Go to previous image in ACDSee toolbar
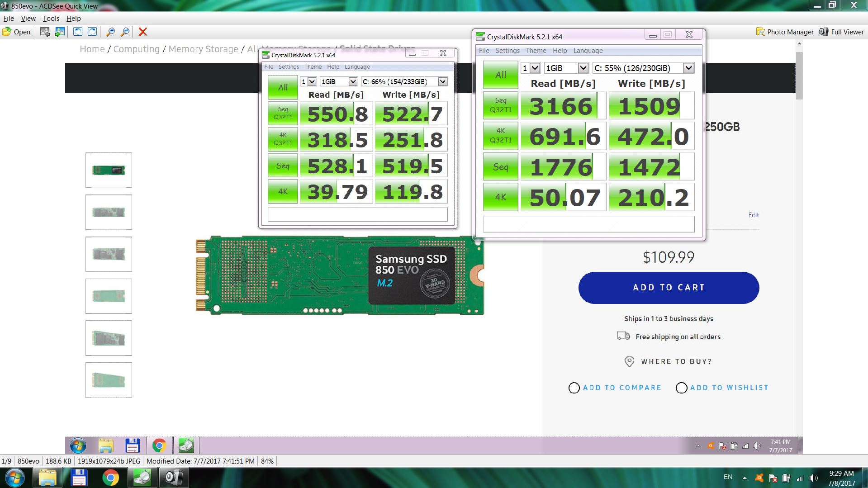 [44, 32]
